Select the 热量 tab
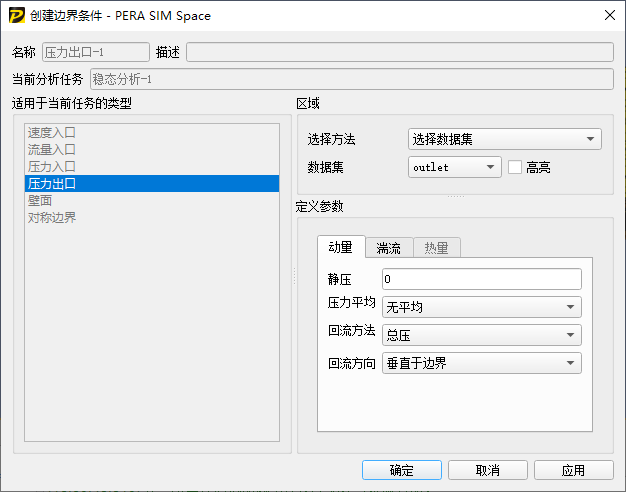Screen dimensions: 626x492 [x=437, y=248]
